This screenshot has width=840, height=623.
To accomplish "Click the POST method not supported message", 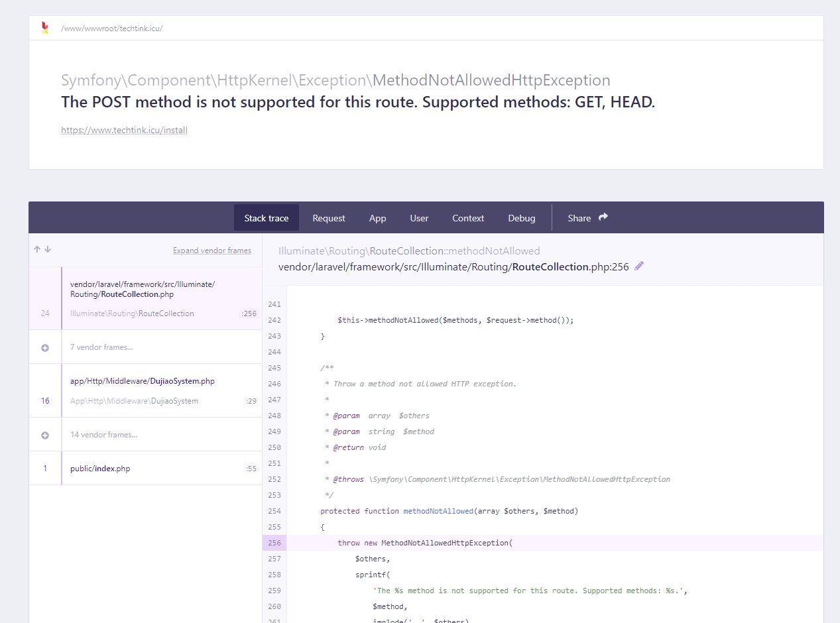I will point(358,102).
